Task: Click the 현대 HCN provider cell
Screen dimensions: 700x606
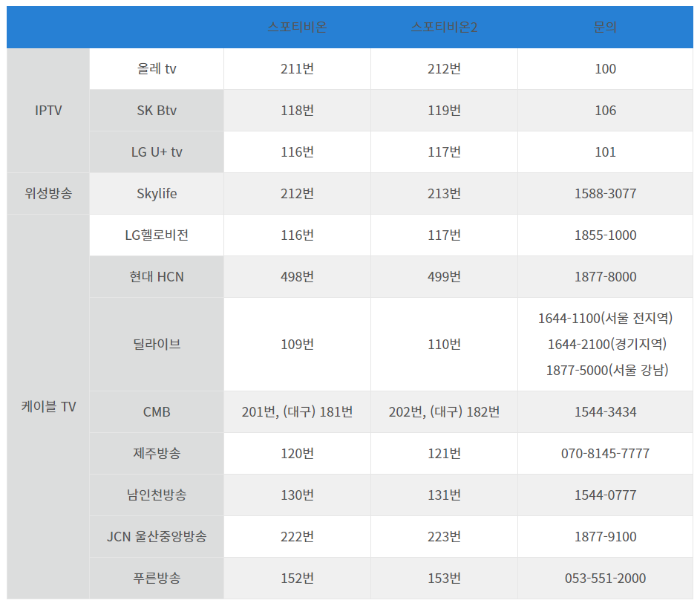Action: tap(157, 276)
